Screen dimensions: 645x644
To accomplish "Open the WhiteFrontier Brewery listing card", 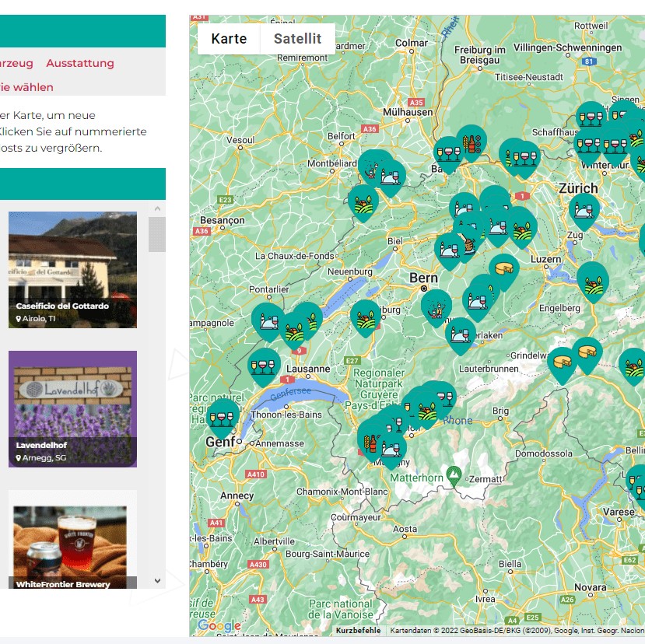I will (73, 539).
